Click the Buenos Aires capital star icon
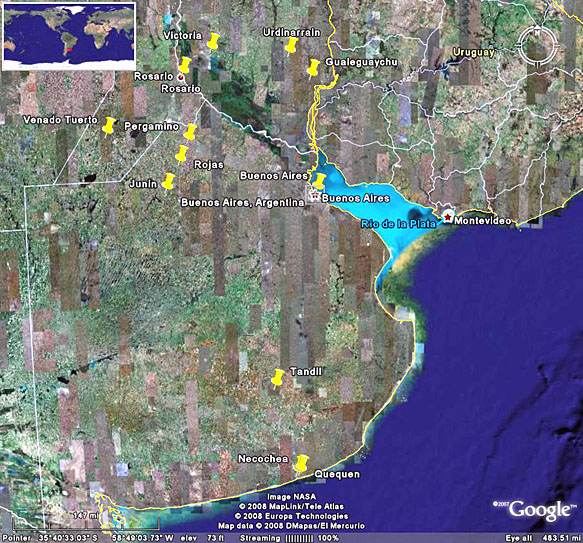Image resolution: width=583 pixels, height=543 pixels. pyautogui.click(x=315, y=195)
